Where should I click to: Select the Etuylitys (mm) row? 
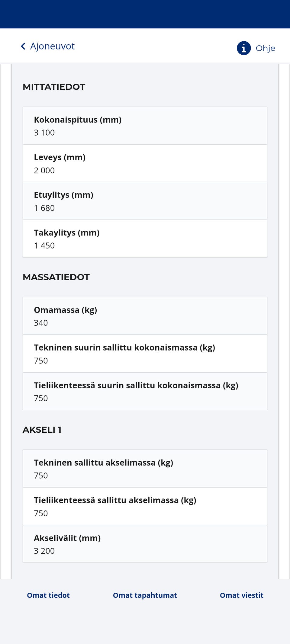tap(145, 201)
